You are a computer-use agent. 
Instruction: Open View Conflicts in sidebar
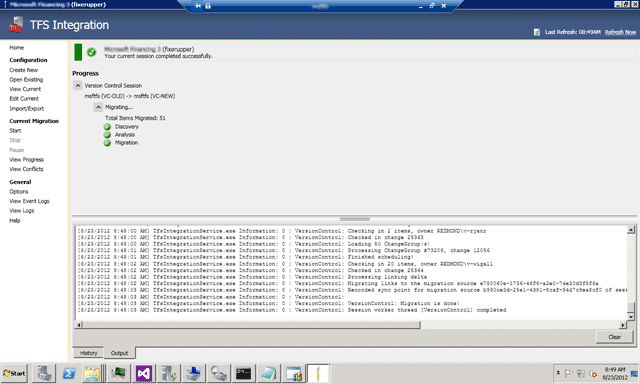26,169
